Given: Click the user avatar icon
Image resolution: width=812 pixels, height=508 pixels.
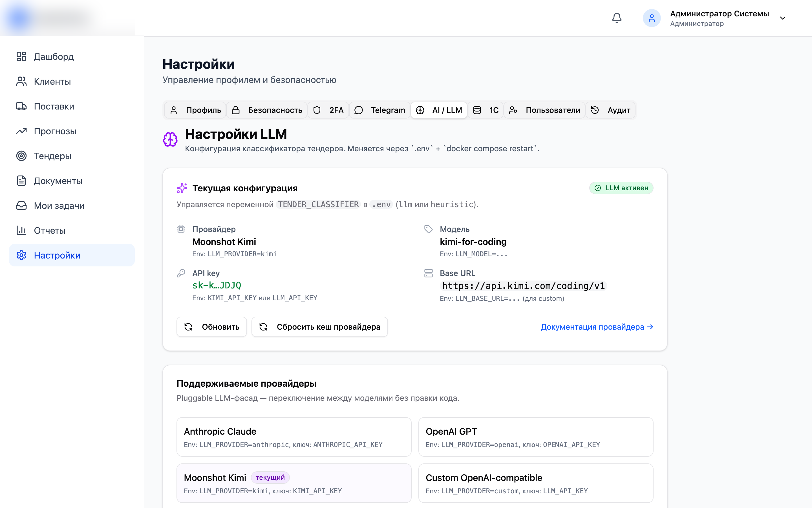Looking at the screenshot, I should point(652,18).
